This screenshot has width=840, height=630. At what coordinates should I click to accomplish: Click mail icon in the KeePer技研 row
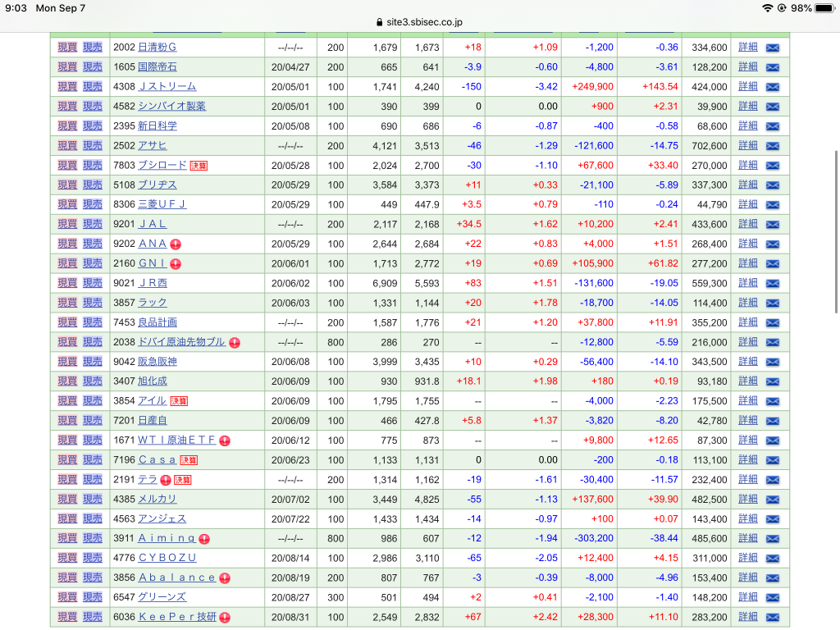click(772, 617)
